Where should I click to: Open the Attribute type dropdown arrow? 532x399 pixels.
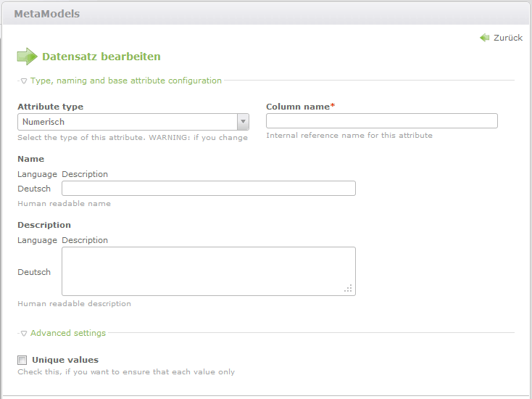243,122
